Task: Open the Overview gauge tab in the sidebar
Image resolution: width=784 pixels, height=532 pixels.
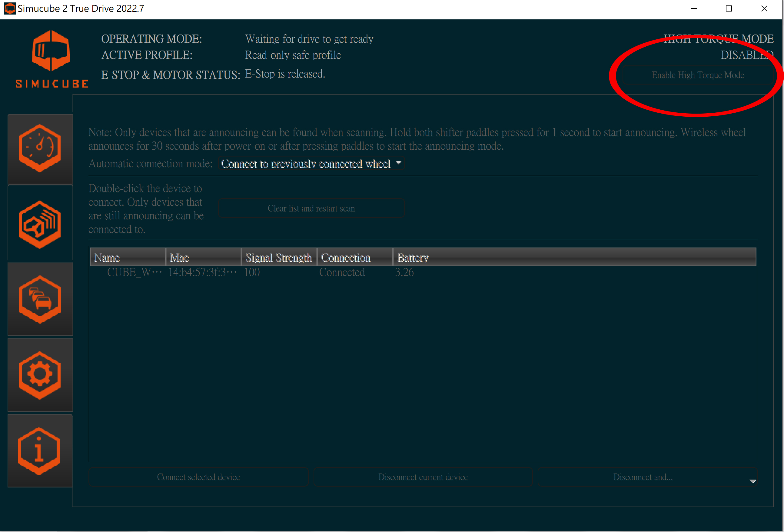Action: (40, 149)
